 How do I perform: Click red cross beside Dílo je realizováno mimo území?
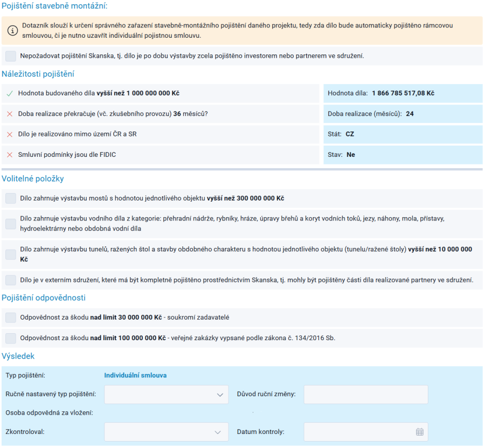point(10,134)
